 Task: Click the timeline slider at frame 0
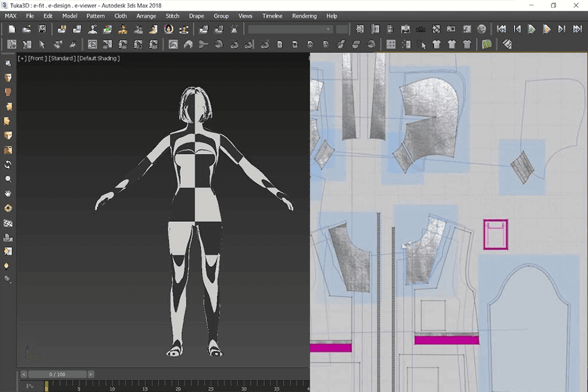click(46, 386)
